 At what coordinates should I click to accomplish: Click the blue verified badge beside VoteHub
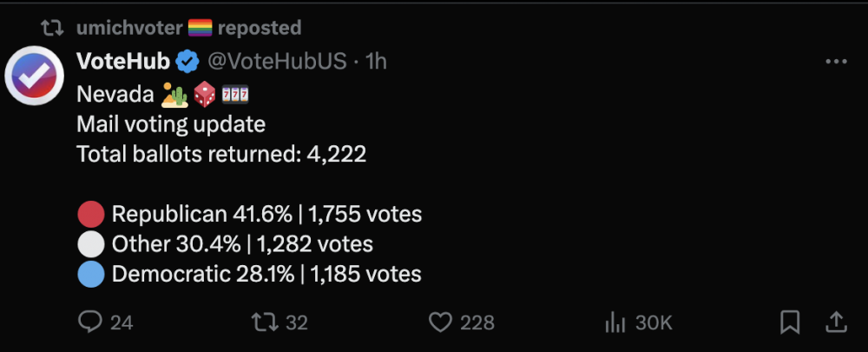click(187, 61)
